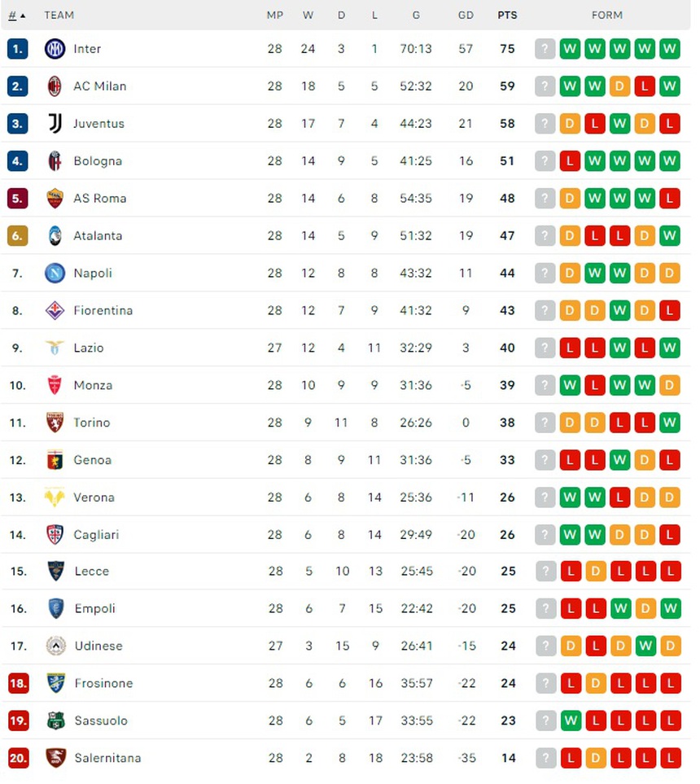This screenshot has width=700, height=784.
Task: Click the Inter club crest
Action: click(x=55, y=49)
